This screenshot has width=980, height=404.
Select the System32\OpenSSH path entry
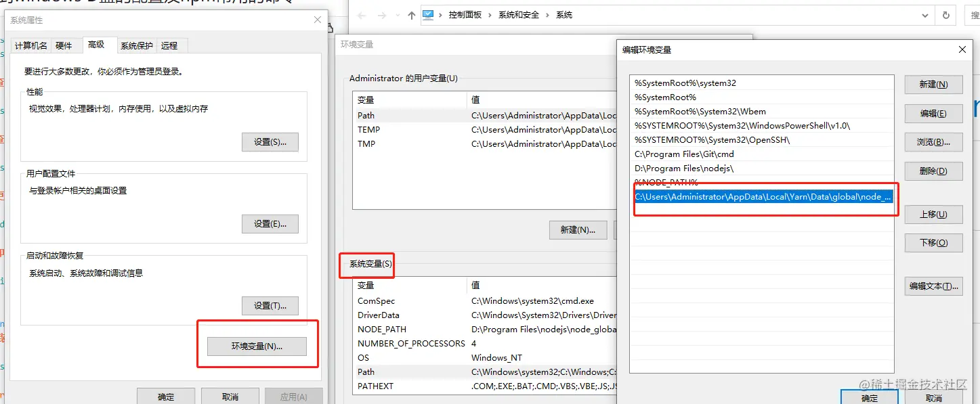point(762,139)
